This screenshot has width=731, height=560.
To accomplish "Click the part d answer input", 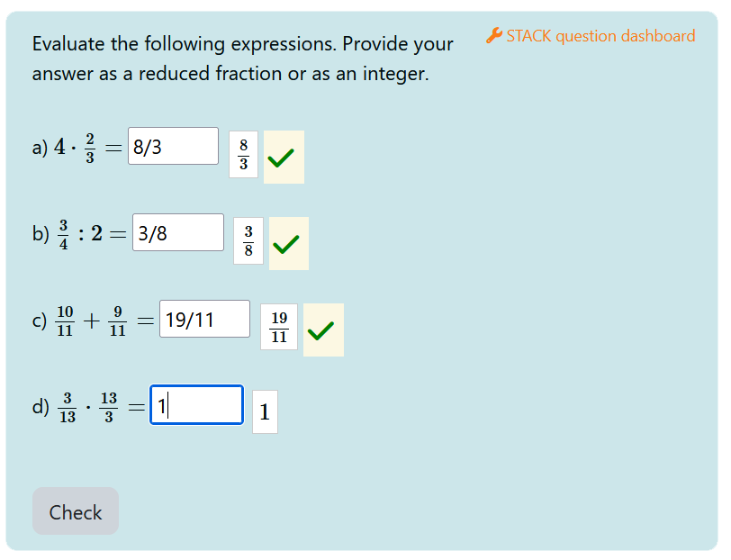I will [x=196, y=406].
